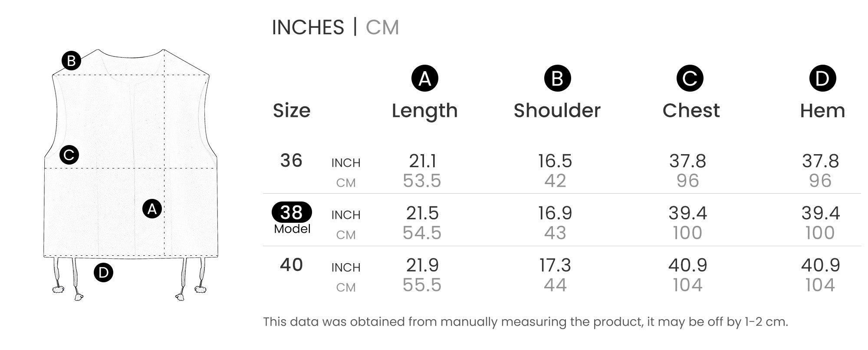Image resolution: width=868 pixels, height=350 pixels.
Task: Switch units to CM
Action: coord(382,27)
